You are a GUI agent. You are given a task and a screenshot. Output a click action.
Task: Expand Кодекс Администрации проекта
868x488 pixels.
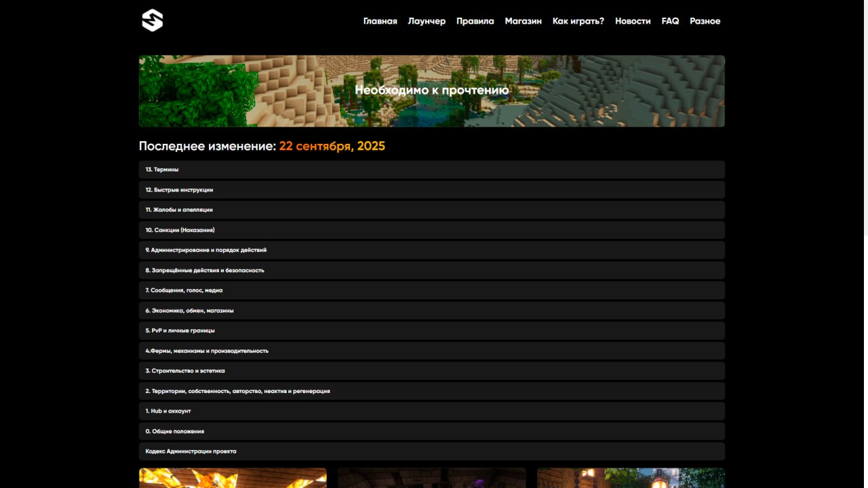coord(431,451)
